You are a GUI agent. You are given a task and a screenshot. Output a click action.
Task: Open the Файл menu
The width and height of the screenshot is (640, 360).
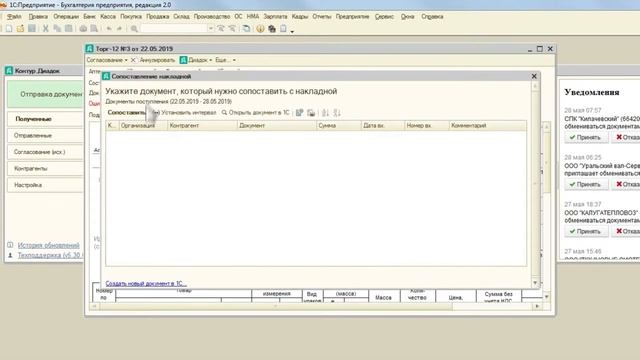(x=14, y=17)
